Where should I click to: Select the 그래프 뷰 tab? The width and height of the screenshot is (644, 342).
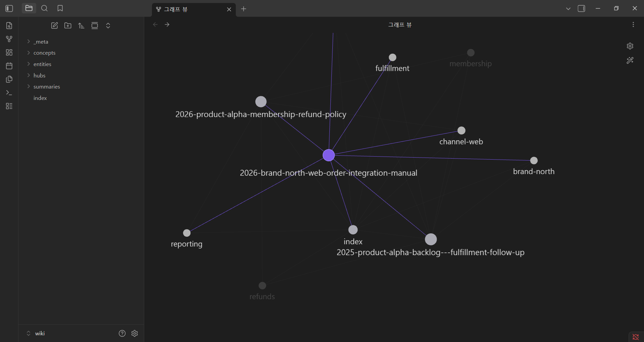tap(194, 9)
